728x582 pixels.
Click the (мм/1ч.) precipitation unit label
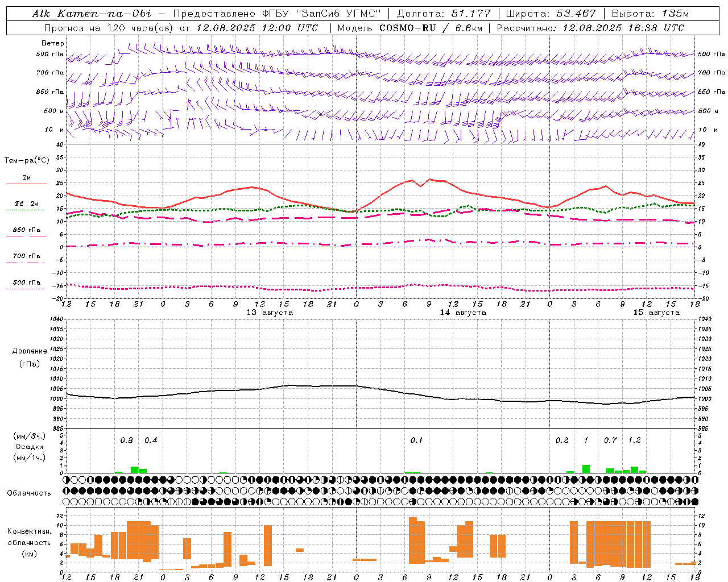[x=29, y=458]
